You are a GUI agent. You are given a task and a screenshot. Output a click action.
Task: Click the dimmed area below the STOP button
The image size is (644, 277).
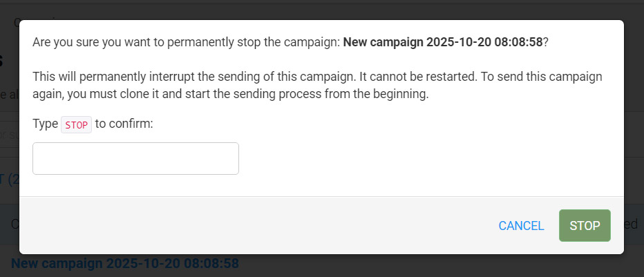click(585, 266)
